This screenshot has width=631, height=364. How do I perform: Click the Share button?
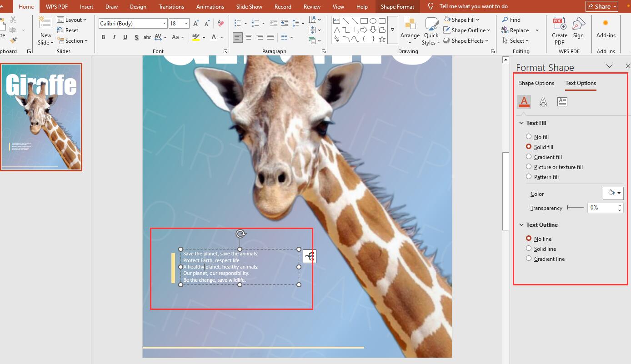click(602, 6)
